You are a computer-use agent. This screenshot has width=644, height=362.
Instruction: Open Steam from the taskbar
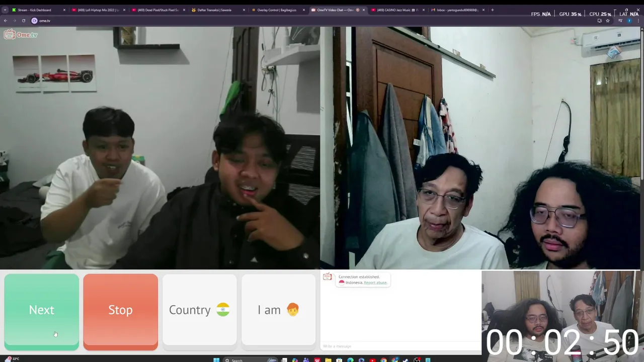(406, 360)
